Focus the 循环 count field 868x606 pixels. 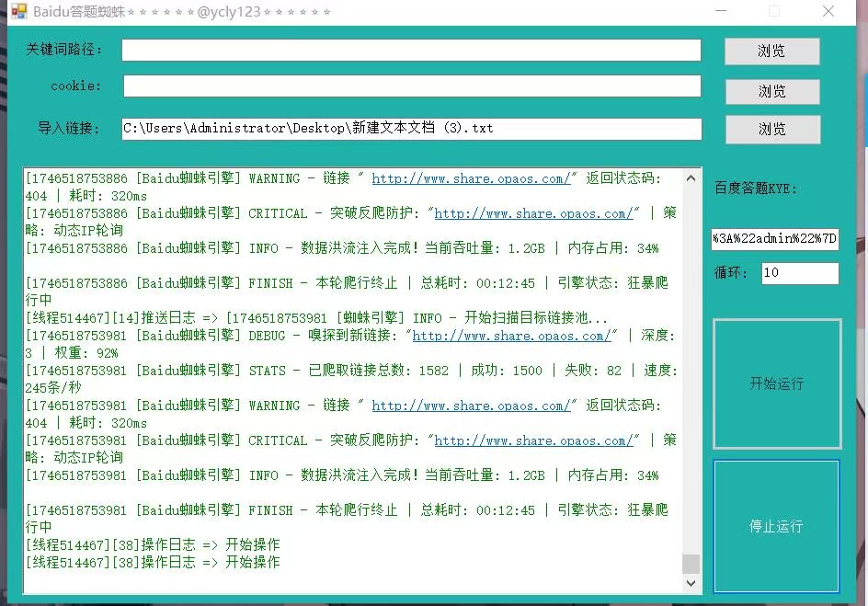pos(800,273)
